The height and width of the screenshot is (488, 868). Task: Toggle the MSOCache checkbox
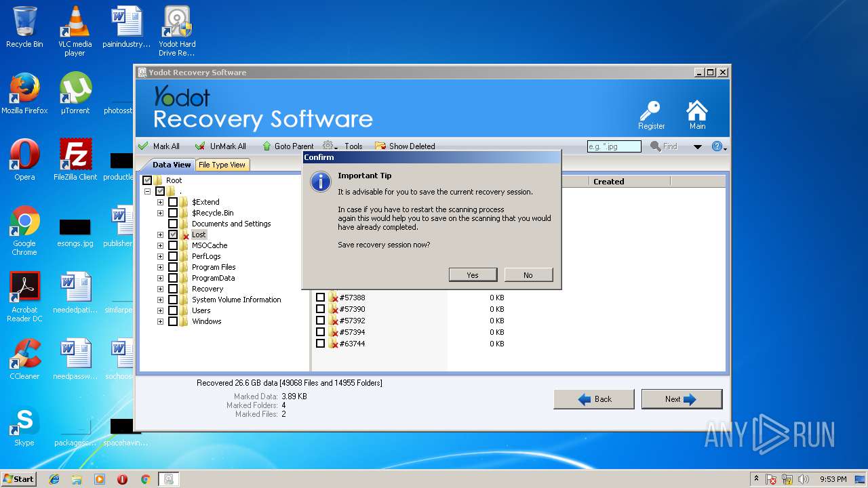(173, 245)
